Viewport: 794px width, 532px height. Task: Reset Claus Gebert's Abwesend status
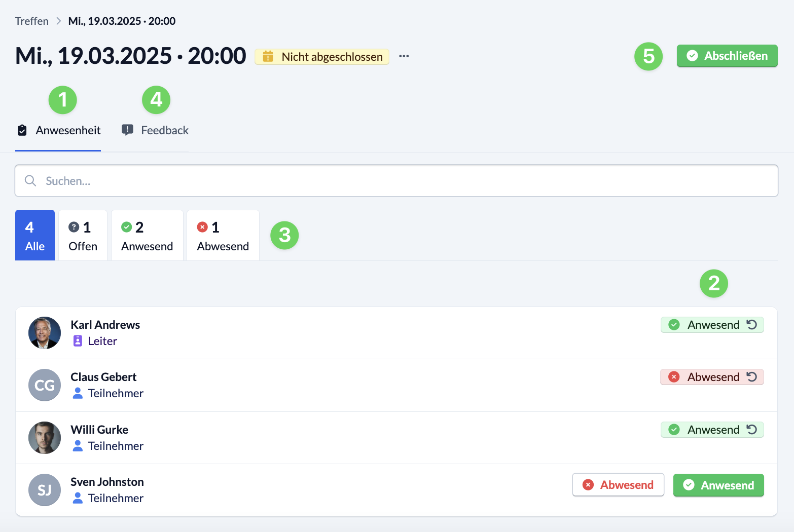click(752, 377)
